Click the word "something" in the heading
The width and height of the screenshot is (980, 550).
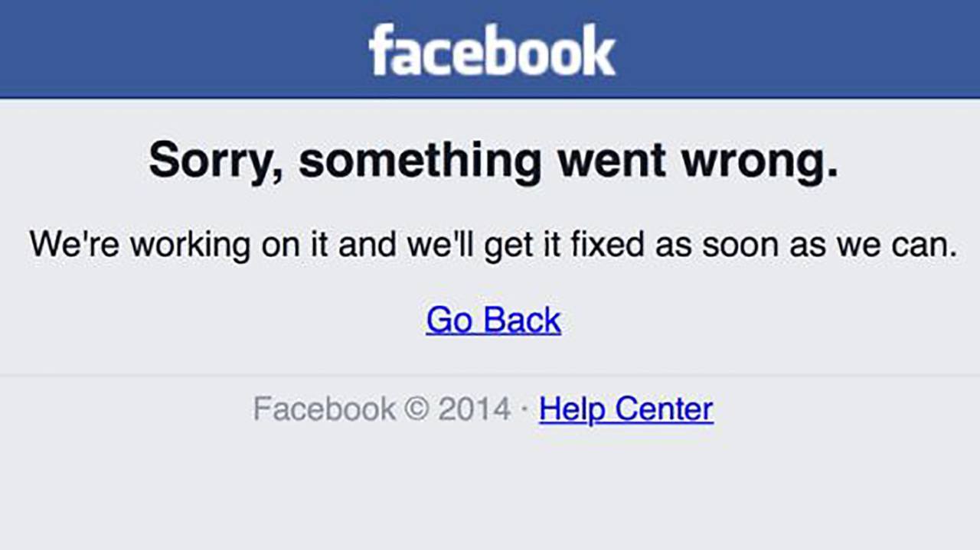point(420,161)
